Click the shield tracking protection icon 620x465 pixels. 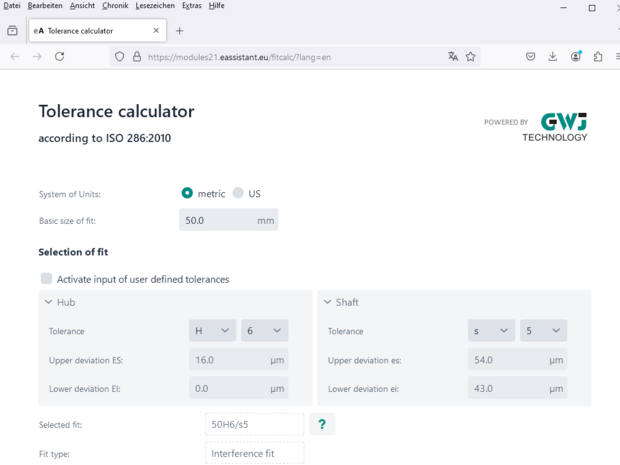click(x=120, y=57)
